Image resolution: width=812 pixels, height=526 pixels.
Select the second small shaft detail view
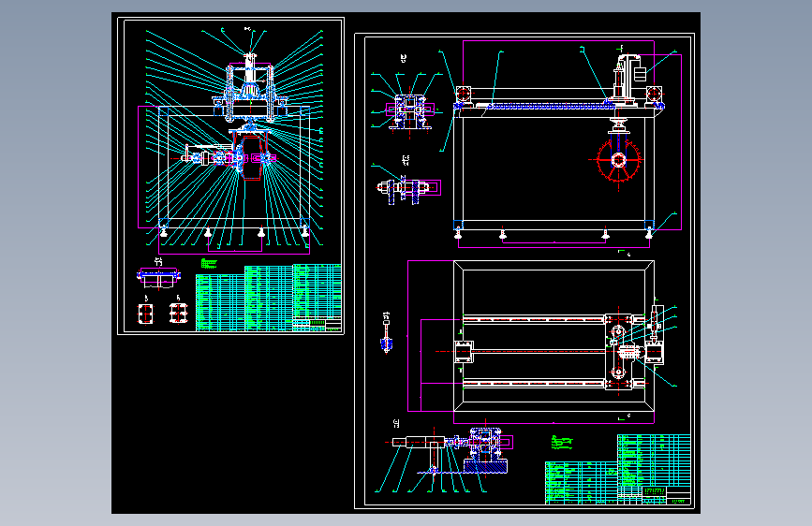coord(408,189)
